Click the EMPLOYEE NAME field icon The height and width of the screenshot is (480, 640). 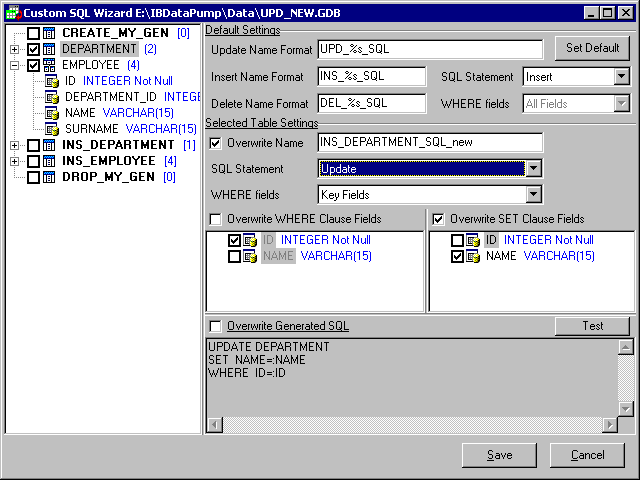click(x=52, y=113)
